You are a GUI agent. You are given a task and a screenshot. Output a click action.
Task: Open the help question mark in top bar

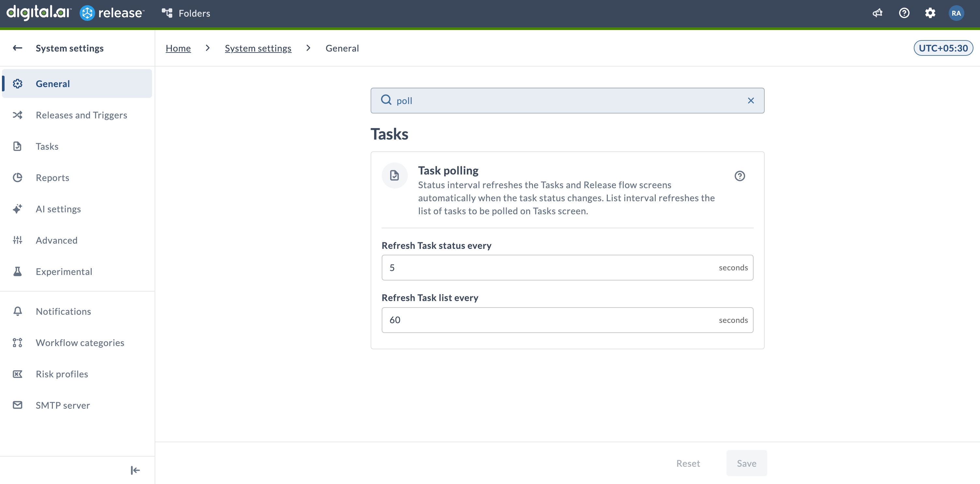point(904,13)
